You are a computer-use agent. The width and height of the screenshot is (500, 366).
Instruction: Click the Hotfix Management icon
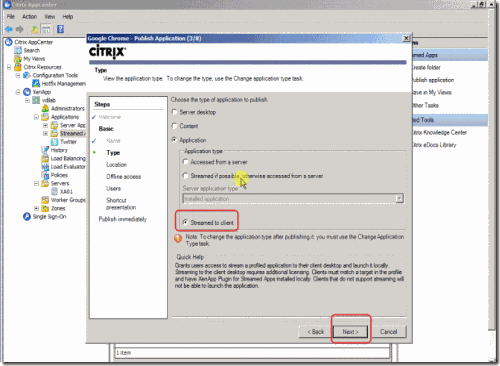click(36, 83)
